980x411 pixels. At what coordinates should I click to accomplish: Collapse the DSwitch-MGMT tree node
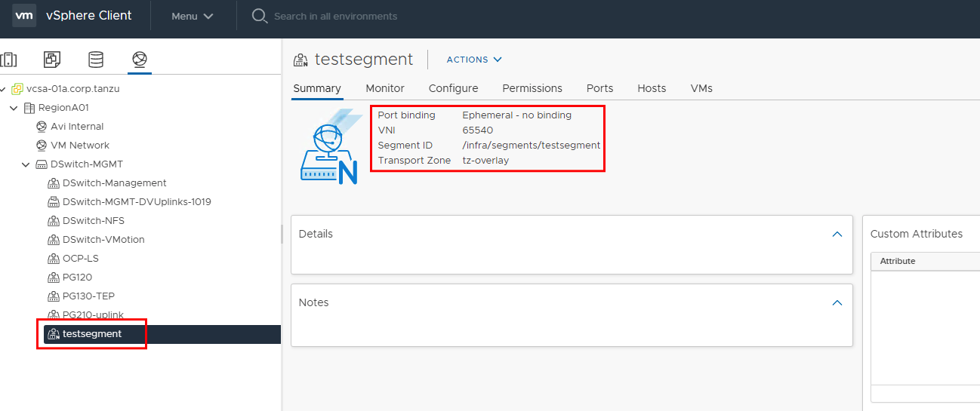click(x=26, y=164)
